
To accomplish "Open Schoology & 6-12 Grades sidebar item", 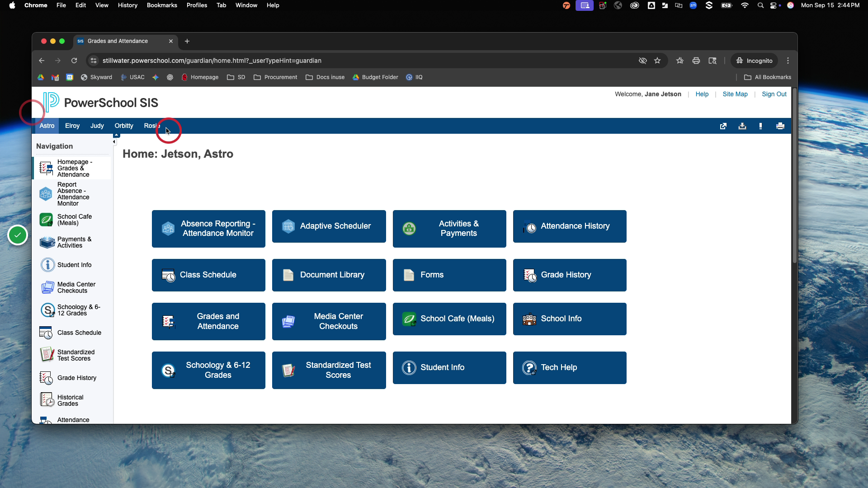I will [x=72, y=310].
